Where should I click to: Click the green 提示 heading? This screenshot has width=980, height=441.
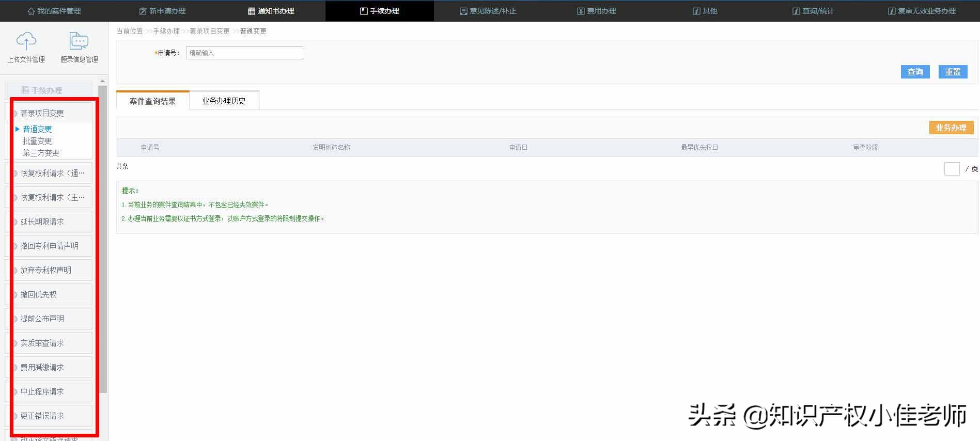[130, 191]
